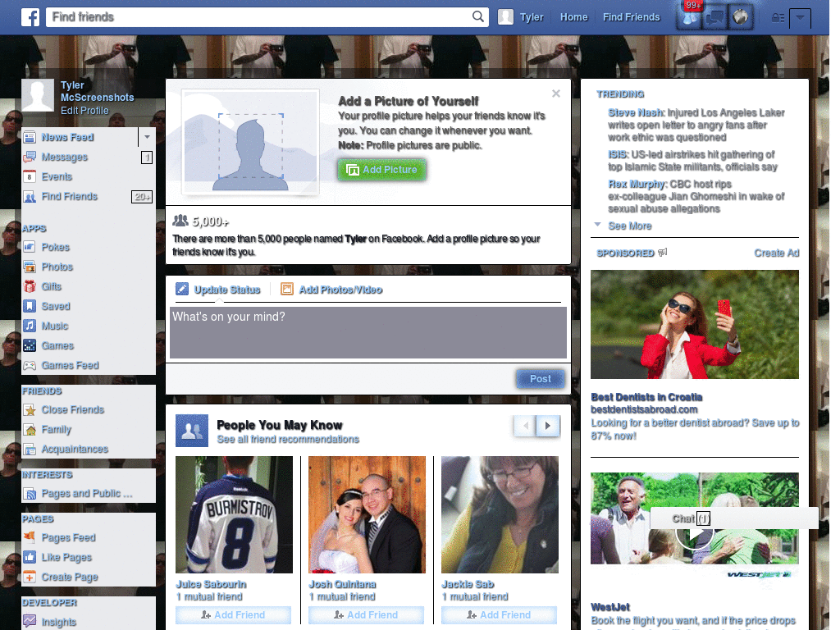Viewport: 840px width, 630px height.
Task: Click the Acquaintances list icon
Action: click(30, 449)
